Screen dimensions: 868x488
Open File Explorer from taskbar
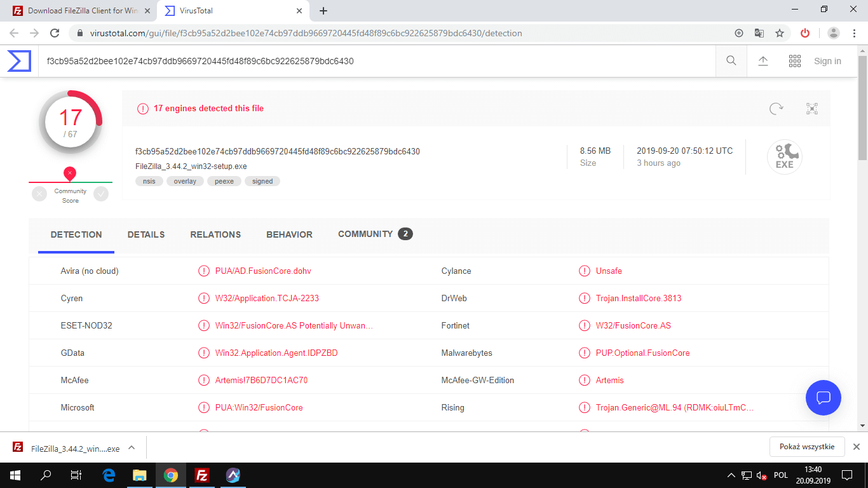[x=140, y=475]
